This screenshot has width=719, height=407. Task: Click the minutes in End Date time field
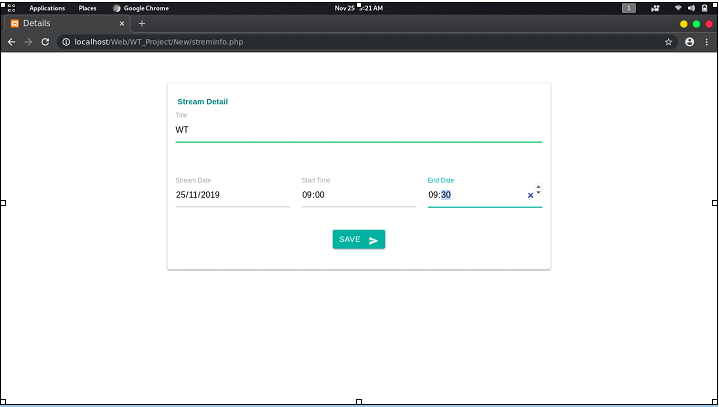pos(446,195)
